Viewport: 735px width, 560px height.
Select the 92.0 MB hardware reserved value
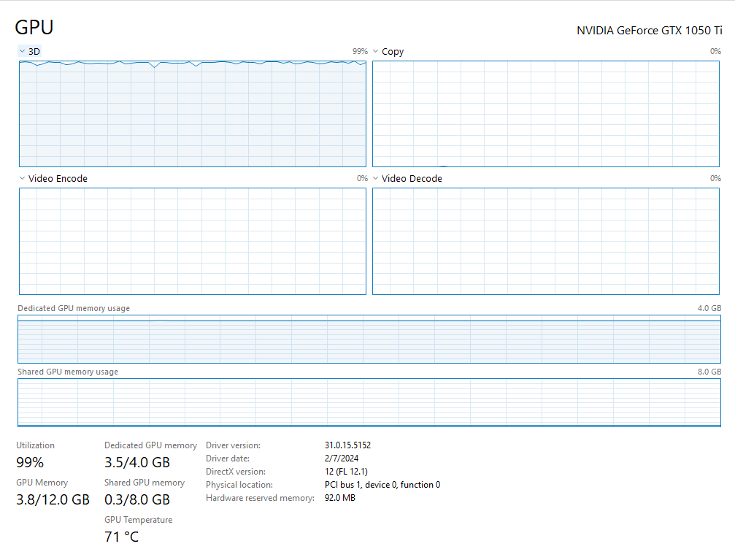pyautogui.click(x=339, y=498)
